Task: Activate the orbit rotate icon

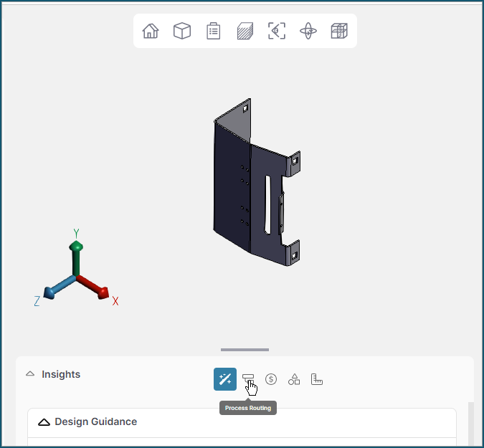Action: click(x=308, y=31)
